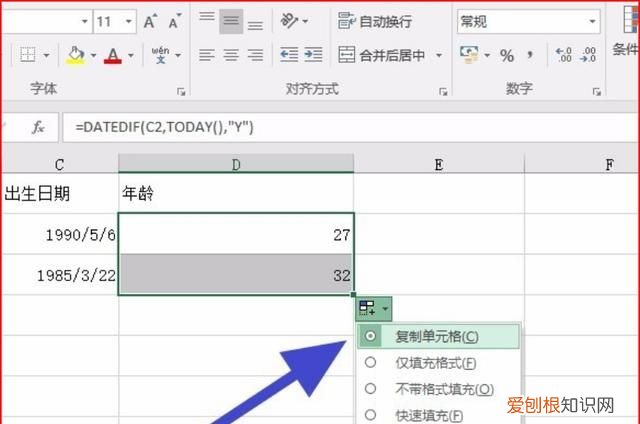Expand the 合并后居中 dropdown arrow
The width and height of the screenshot is (640, 424).
click(439, 55)
